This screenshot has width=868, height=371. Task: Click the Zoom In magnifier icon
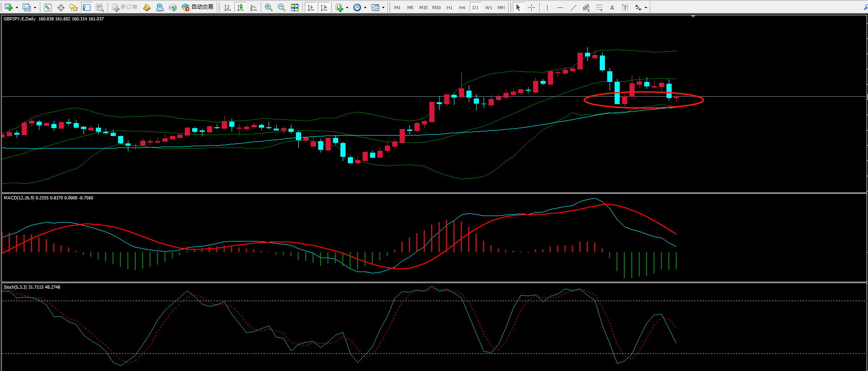pyautogui.click(x=269, y=7)
